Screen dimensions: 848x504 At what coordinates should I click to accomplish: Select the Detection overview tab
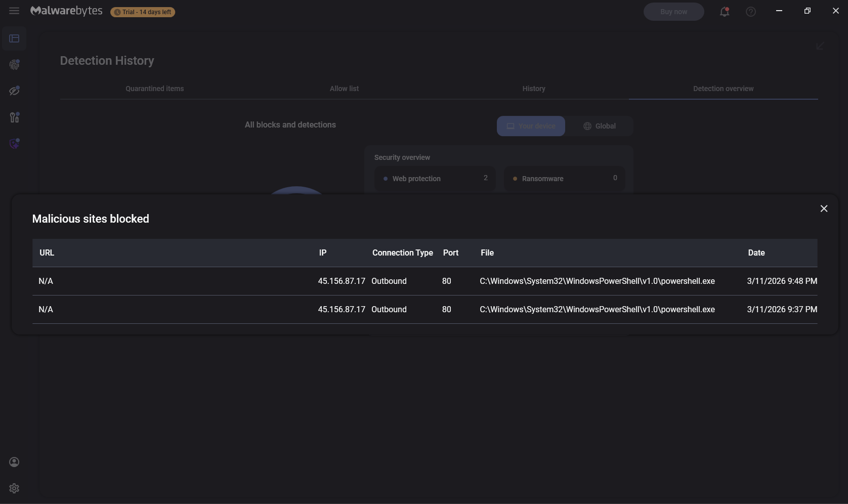724,89
